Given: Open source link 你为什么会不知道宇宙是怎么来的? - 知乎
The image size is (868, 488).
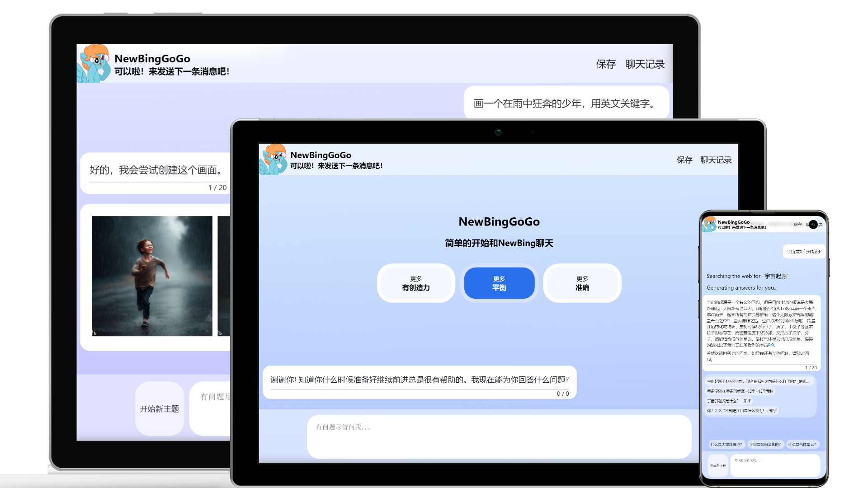Looking at the screenshot, I should click(741, 411).
